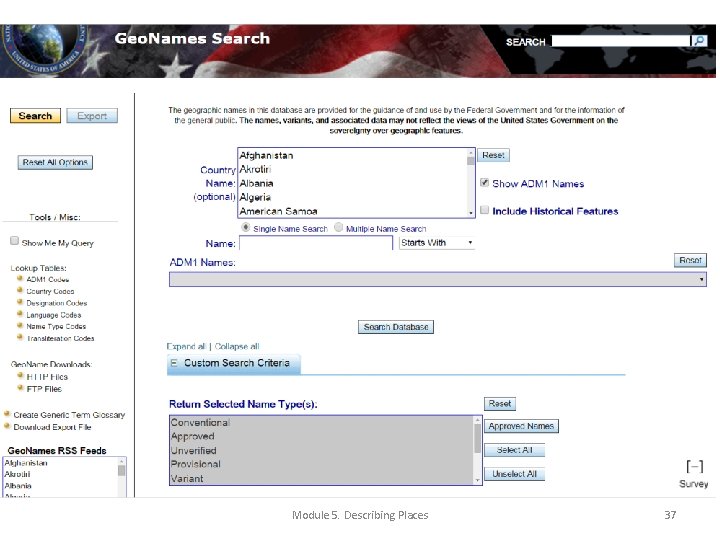This screenshot has width=720, height=540.
Task: Click the Download Export File bullet icon
Action: point(7,426)
